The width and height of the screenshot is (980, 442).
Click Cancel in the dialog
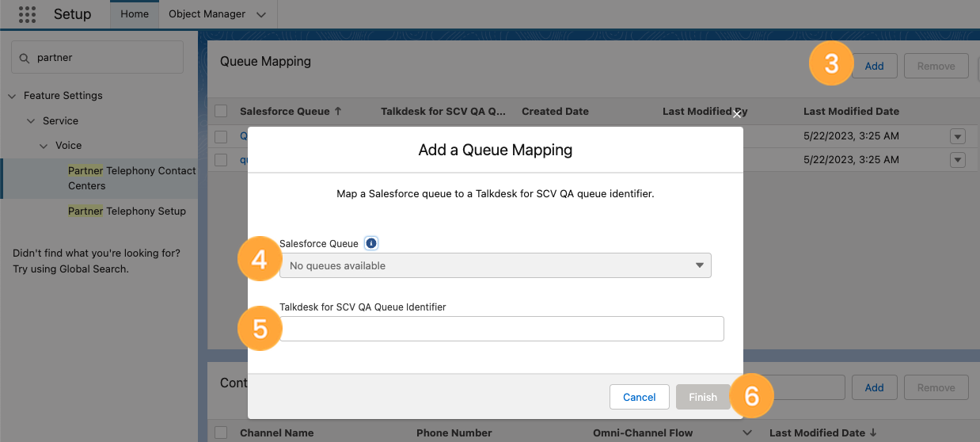tap(640, 397)
